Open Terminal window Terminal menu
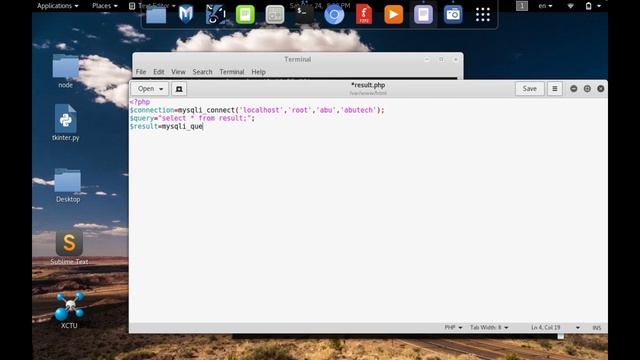This screenshot has height=360, width=640. pyautogui.click(x=232, y=72)
